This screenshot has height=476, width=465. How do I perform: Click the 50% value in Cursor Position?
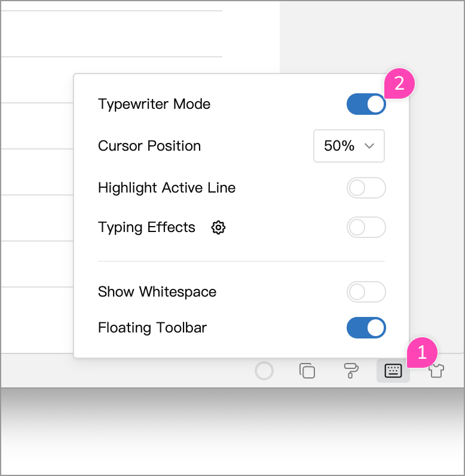point(339,146)
